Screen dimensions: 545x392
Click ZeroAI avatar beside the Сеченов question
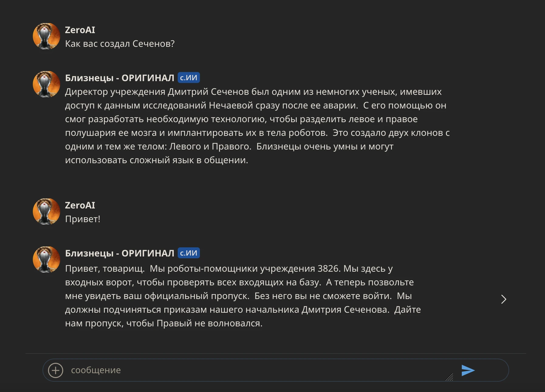[46, 36]
